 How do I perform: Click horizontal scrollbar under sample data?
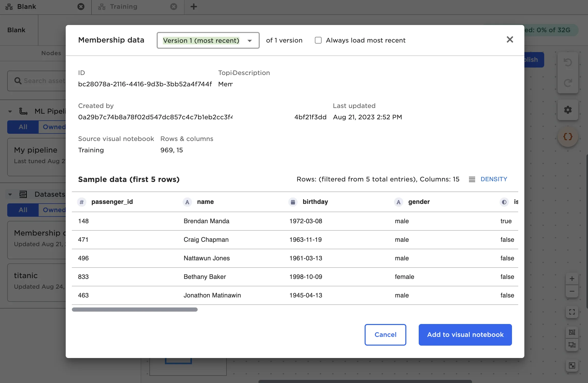[x=135, y=310]
